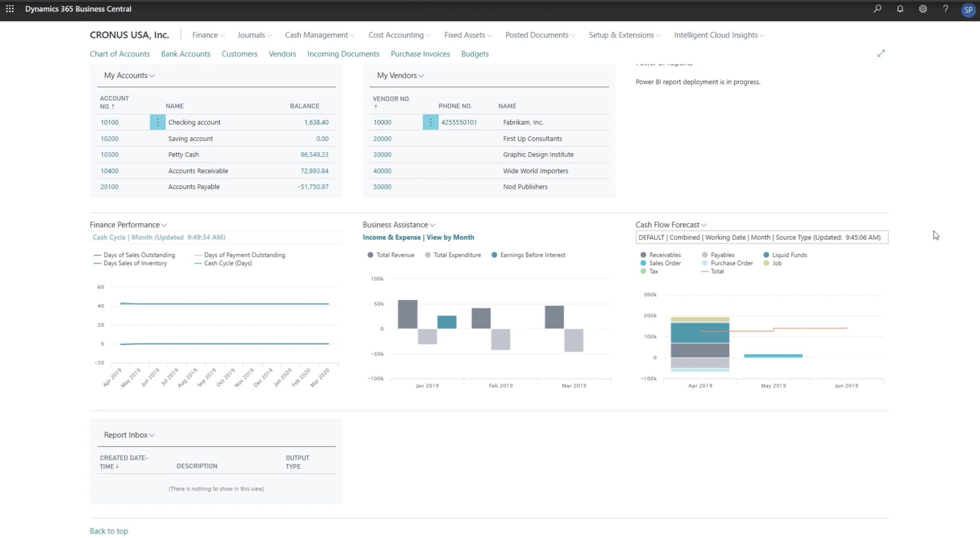Open the Report Inbox dropdown
The image size is (980, 538).
pos(129,435)
